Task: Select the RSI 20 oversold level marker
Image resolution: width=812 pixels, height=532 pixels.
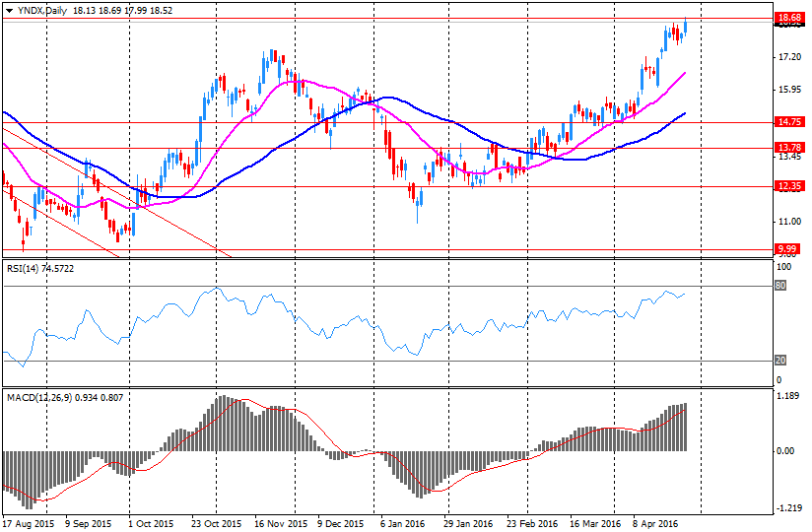Action: click(779, 360)
